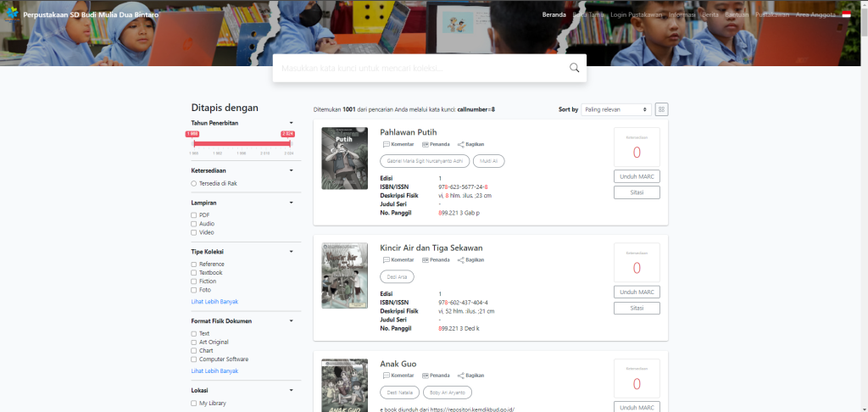Click Unduh MARC for Pahlawan Putih
868x412 pixels.
click(637, 176)
